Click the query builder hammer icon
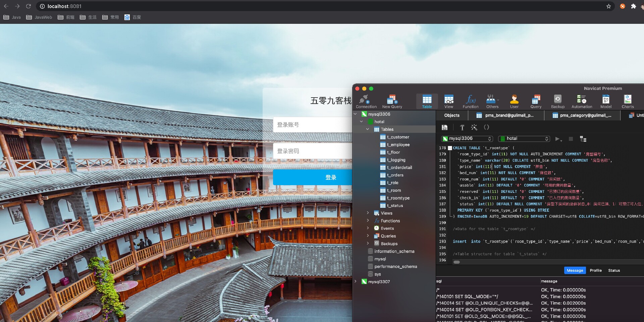The width and height of the screenshot is (644, 322). click(x=462, y=127)
